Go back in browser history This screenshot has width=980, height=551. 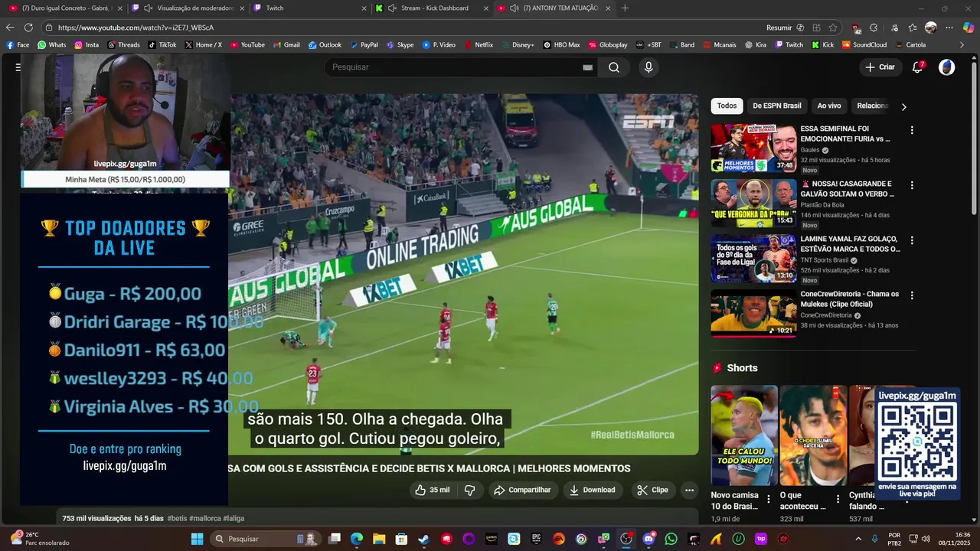[10, 28]
